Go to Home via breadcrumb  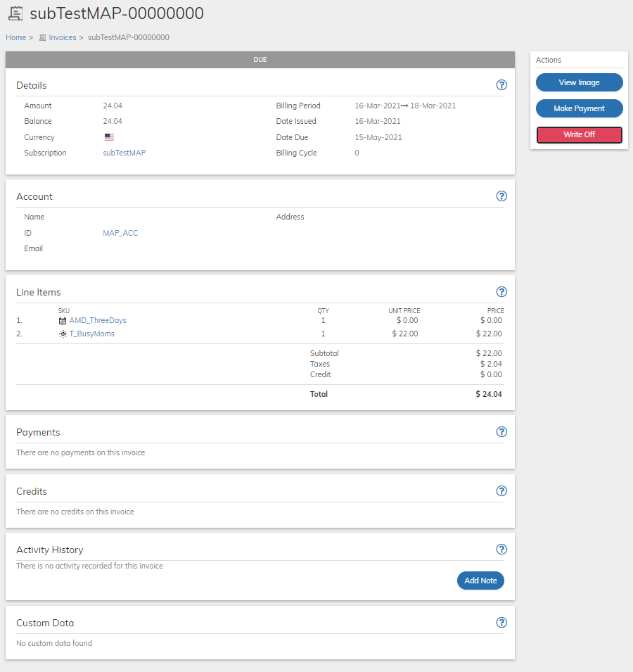click(16, 38)
